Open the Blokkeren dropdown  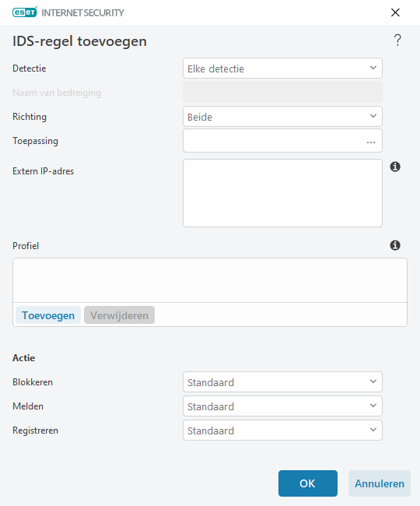click(x=282, y=381)
